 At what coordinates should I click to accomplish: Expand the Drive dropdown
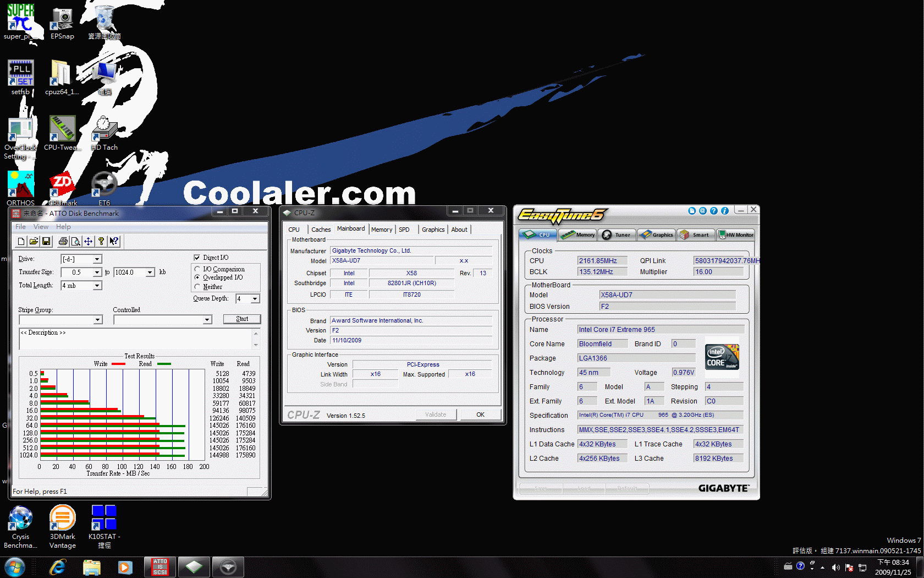(97, 259)
